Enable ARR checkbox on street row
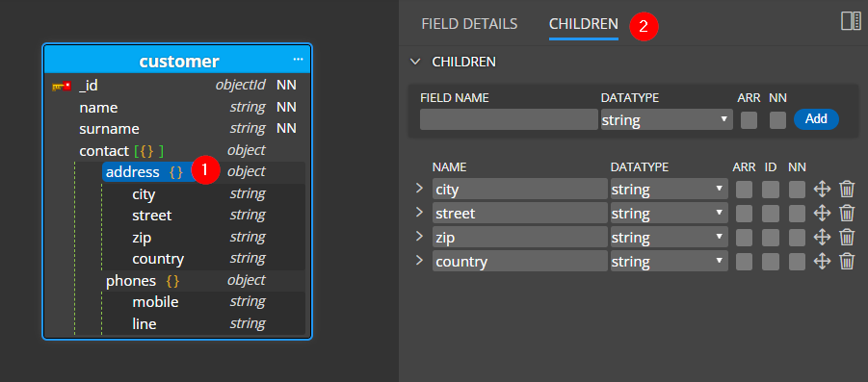Viewport: 868px width, 382px height. (x=744, y=214)
